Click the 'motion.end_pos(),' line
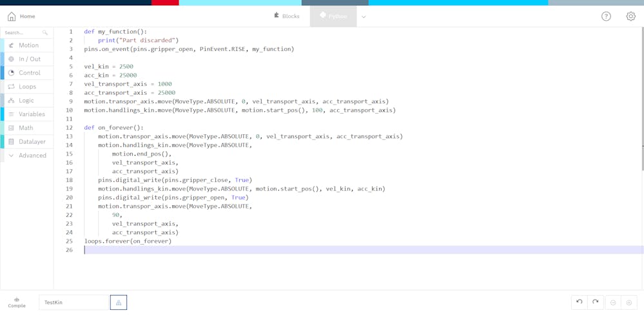Screen dimensions: 644x315 [x=142, y=154]
